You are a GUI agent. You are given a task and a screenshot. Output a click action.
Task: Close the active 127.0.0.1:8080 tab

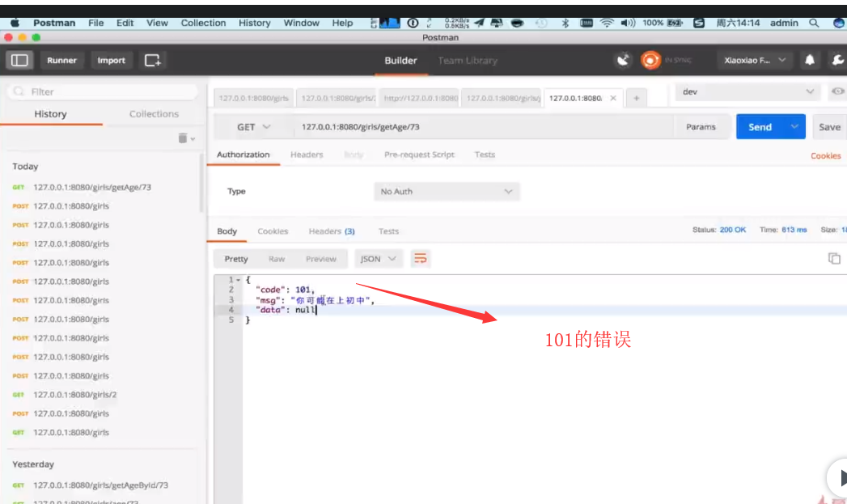[613, 98]
